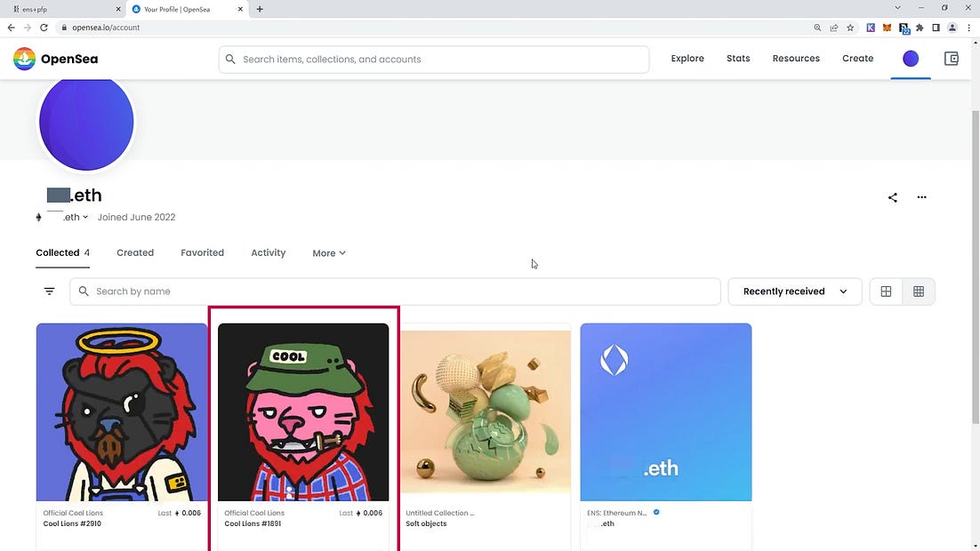
Task: Click the tab search chevron
Action: point(897,8)
